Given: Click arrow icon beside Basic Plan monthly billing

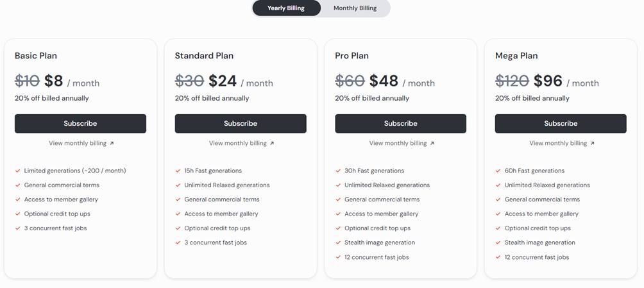Looking at the screenshot, I should [x=112, y=143].
